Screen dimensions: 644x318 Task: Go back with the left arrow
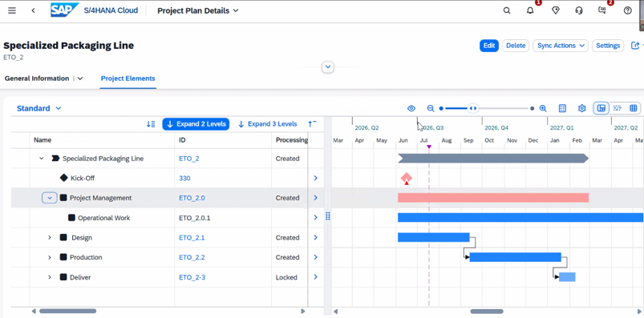click(x=33, y=10)
